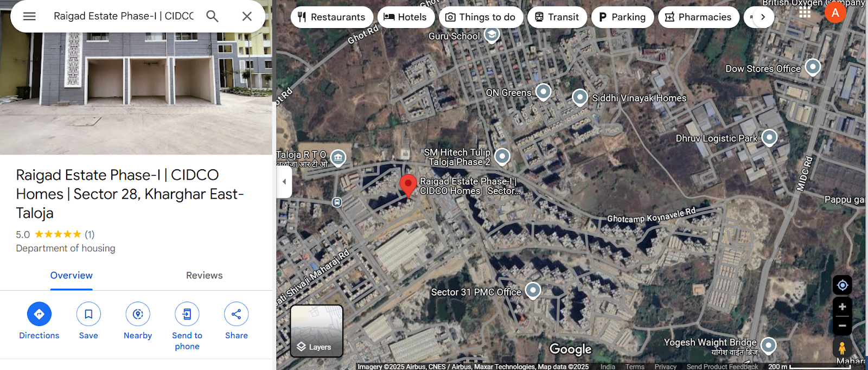Send this place to phone
The width and height of the screenshot is (868, 370).
pyautogui.click(x=187, y=326)
